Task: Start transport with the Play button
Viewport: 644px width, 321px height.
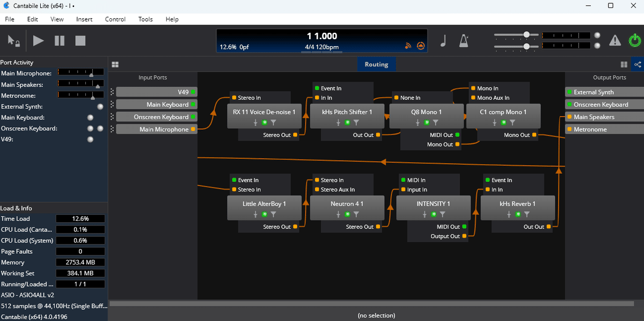Action: pyautogui.click(x=38, y=40)
